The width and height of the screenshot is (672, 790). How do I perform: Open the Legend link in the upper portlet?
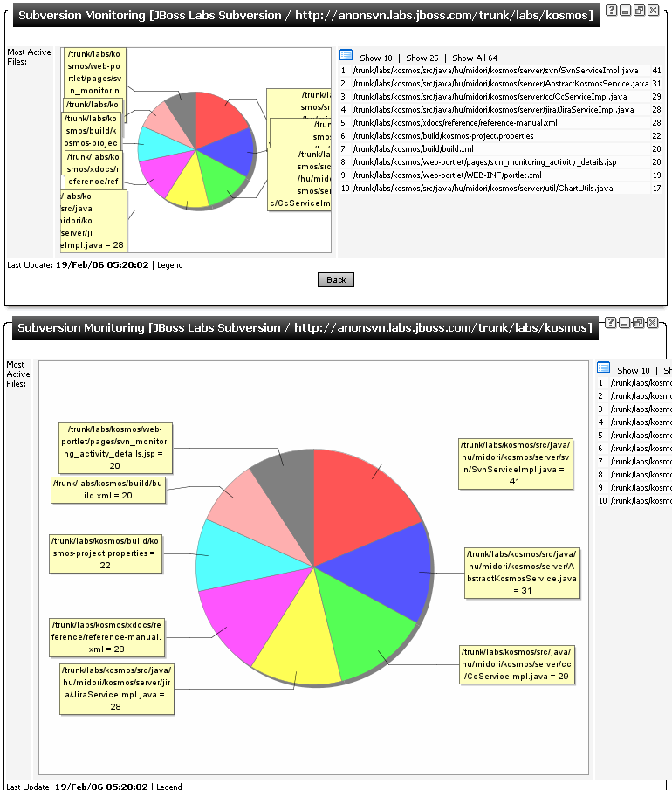coord(170,264)
